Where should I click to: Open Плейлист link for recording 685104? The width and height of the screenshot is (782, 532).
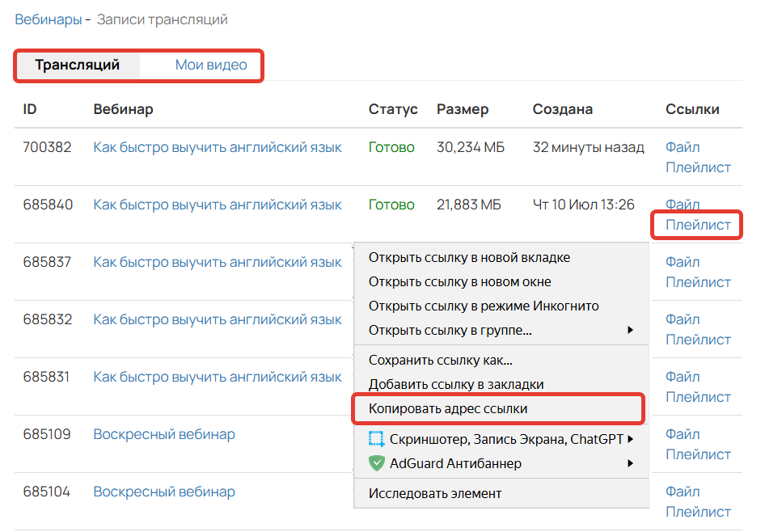698,512
